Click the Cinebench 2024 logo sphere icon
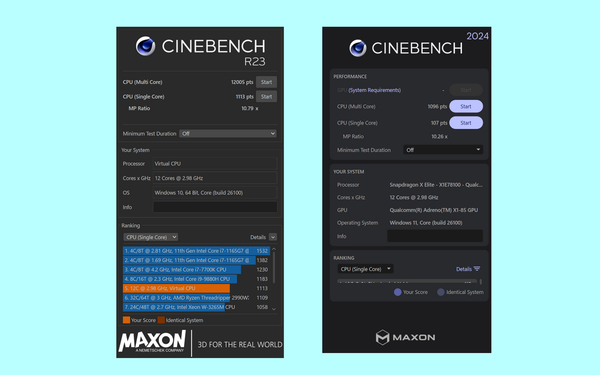The width and height of the screenshot is (600, 375). (x=358, y=48)
